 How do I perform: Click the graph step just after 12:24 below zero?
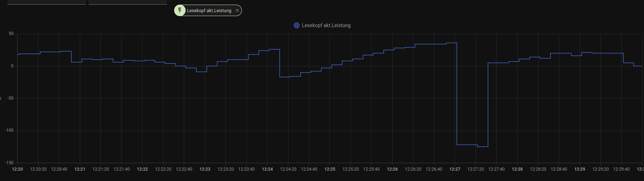(285, 77)
